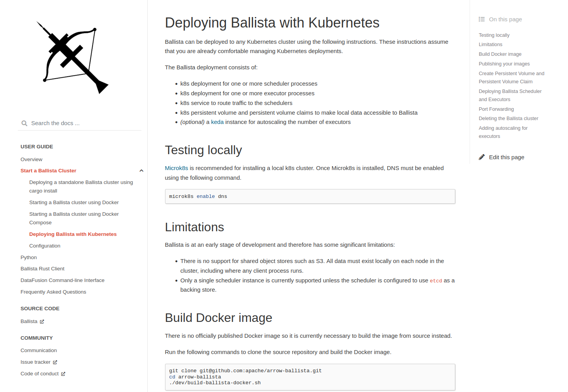This screenshot has width=568, height=392.
Task: Collapse the Start a Ballista Cluster section
Action: tap(141, 171)
